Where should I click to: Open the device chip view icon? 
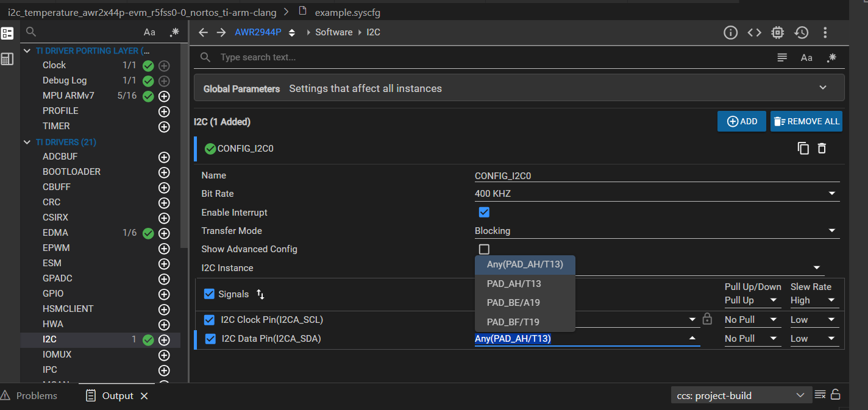point(777,32)
